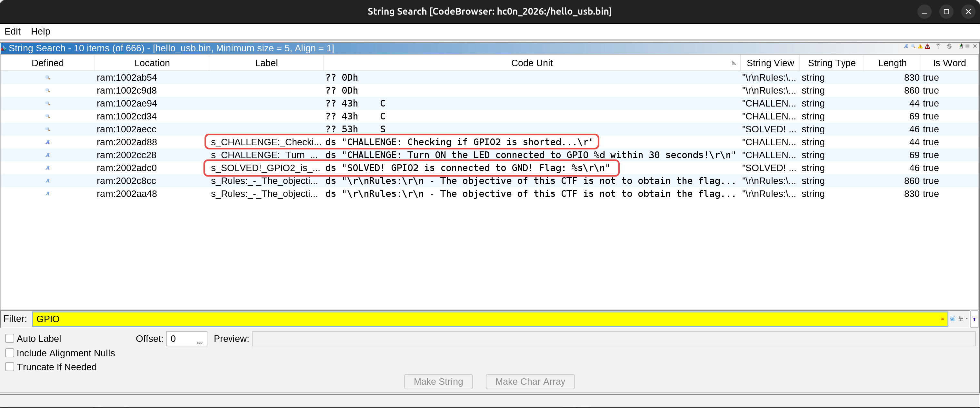Sort by the Defined column header
The height and width of the screenshot is (408, 980).
[x=47, y=63]
